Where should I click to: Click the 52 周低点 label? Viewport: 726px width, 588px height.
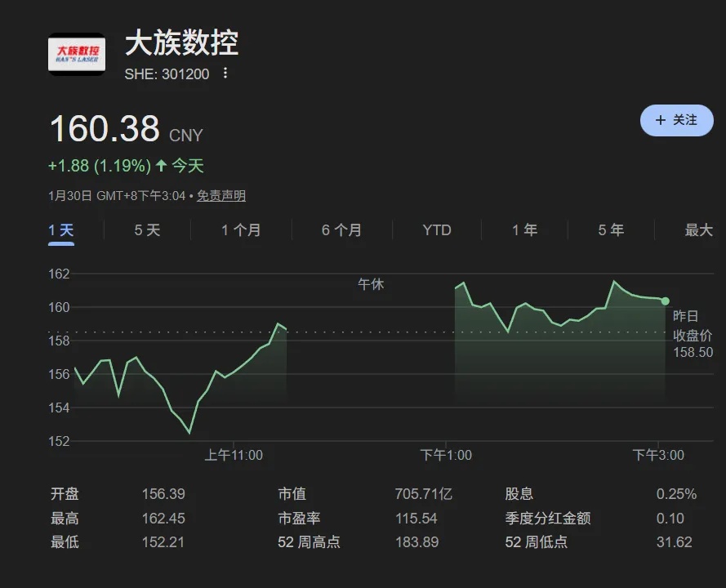(x=537, y=542)
